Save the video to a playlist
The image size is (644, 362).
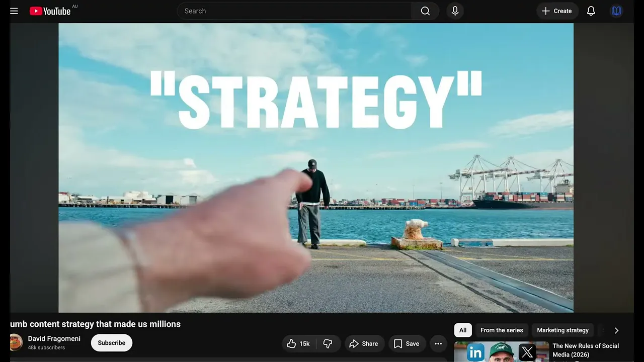[407, 344]
